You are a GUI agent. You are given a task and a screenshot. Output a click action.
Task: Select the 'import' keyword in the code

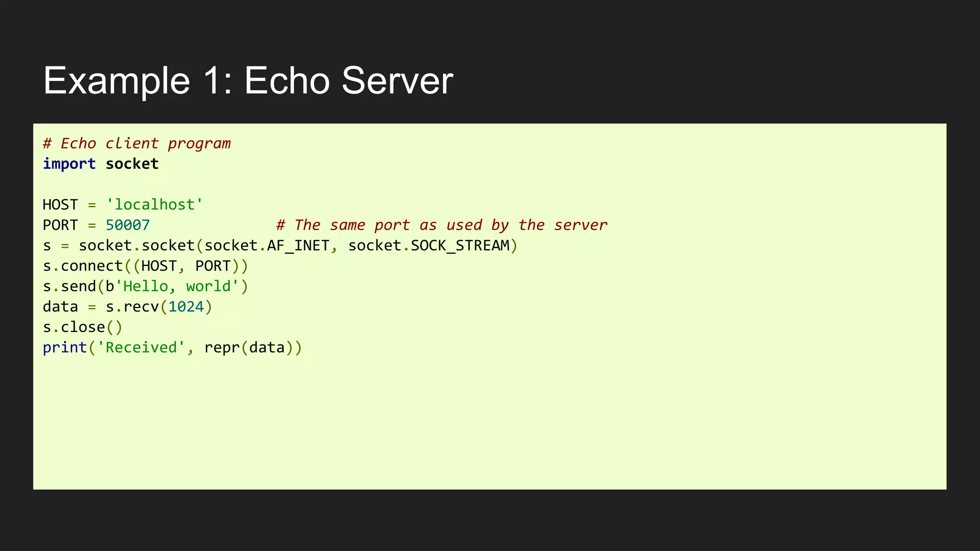click(69, 164)
